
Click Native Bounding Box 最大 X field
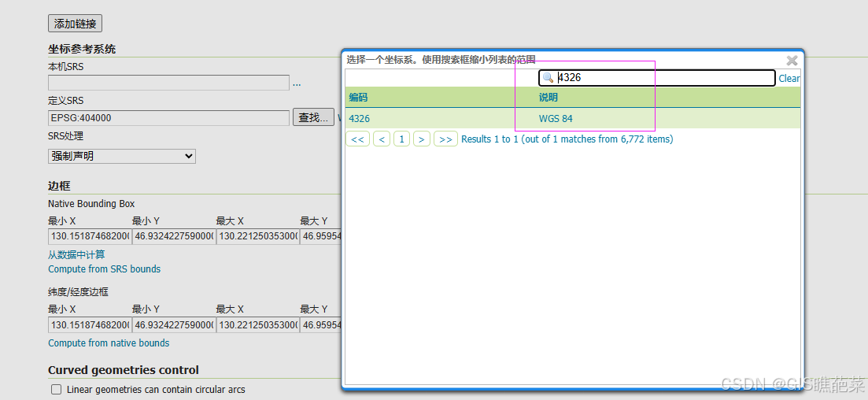pos(258,236)
